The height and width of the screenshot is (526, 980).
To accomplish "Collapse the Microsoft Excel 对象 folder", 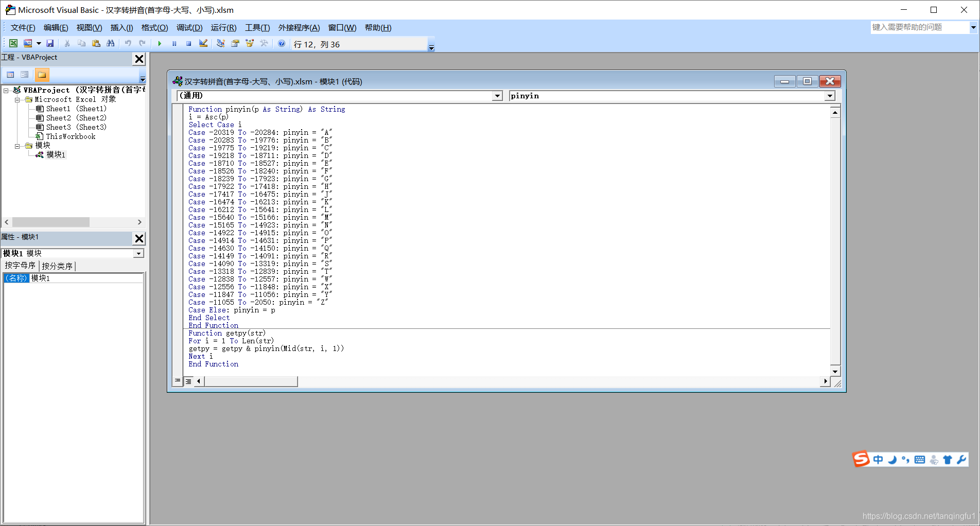I will [17, 100].
